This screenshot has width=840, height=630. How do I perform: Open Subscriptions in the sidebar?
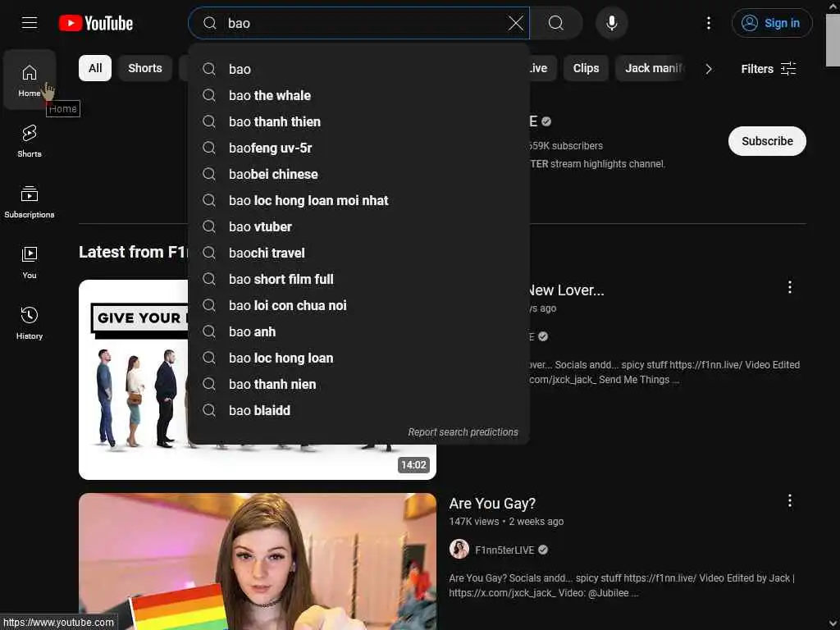[x=30, y=202]
